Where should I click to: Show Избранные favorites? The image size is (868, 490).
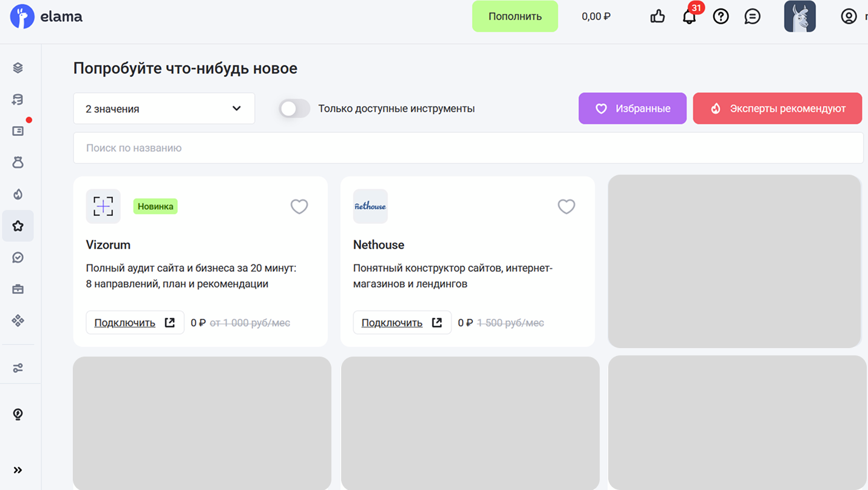pyautogui.click(x=632, y=109)
